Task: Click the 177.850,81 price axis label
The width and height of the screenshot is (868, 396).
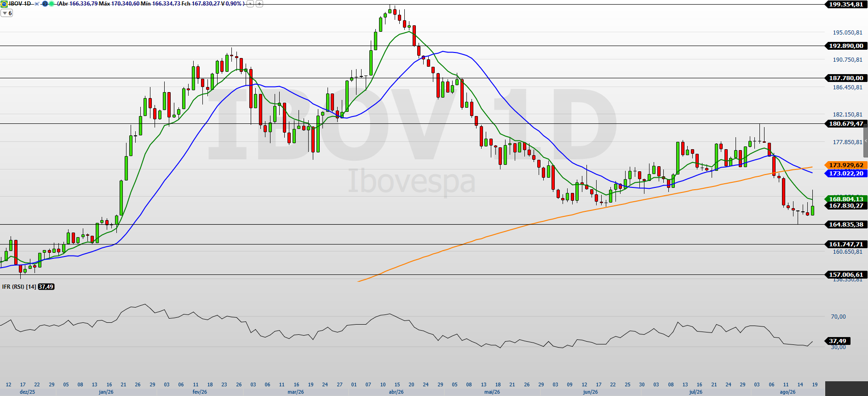Action: click(848, 142)
